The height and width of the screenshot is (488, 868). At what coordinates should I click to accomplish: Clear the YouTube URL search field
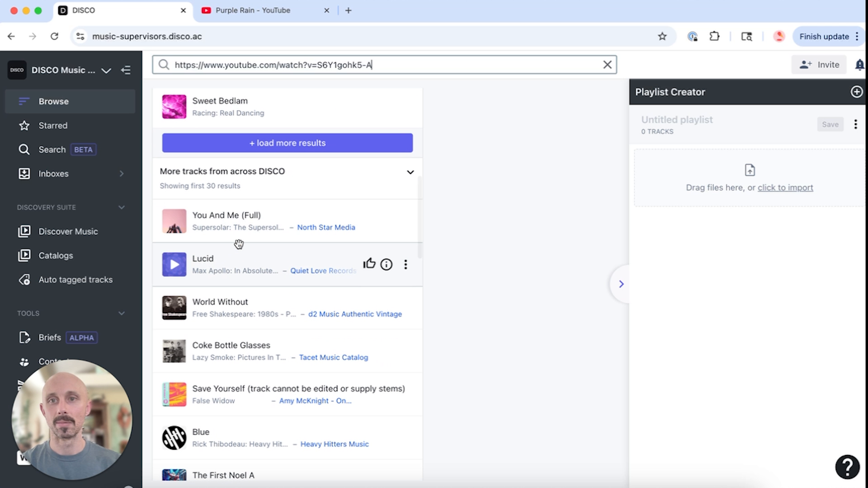607,65
